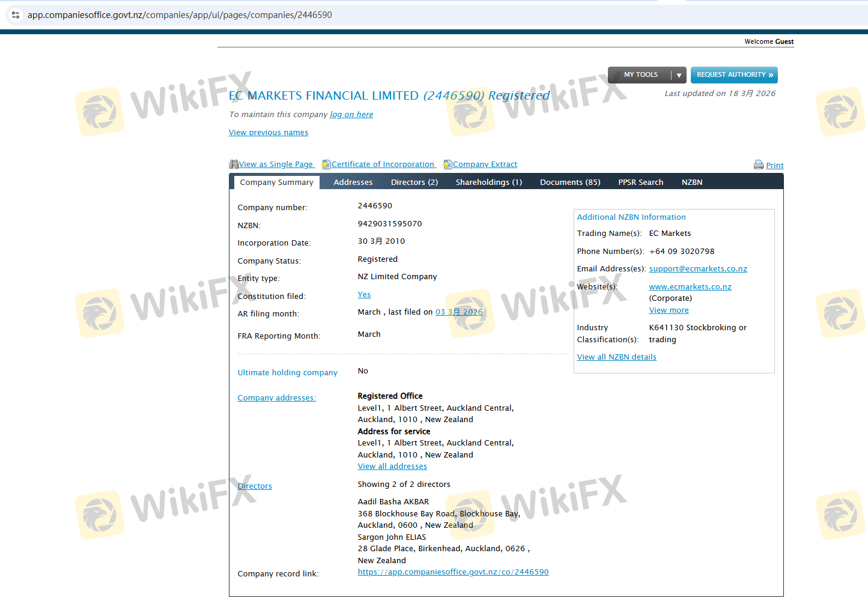This screenshot has height=601, width=868.
Task: Click the site info icon in address bar
Action: point(16,15)
